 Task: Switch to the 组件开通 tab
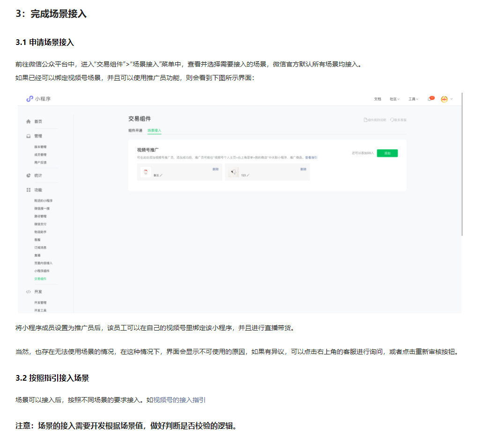pyautogui.click(x=135, y=131)
